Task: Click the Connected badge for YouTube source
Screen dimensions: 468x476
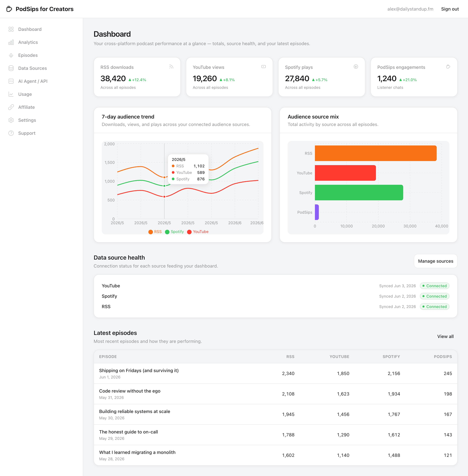Action: [x=434, y=286]
